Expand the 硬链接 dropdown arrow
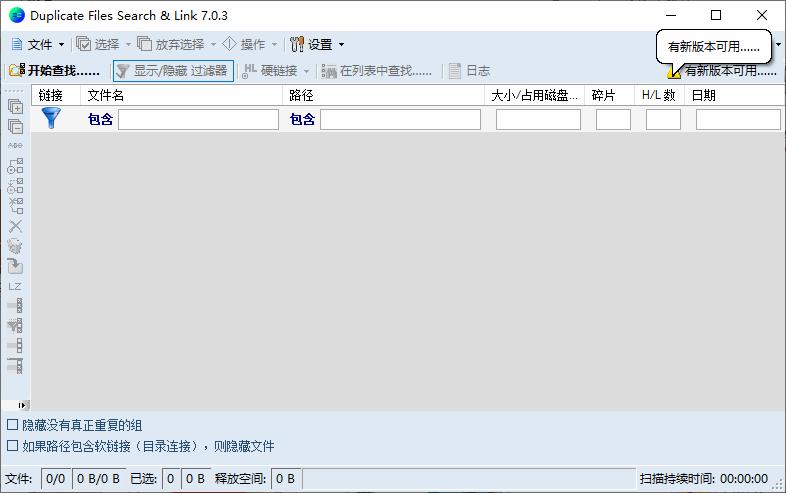 [x=306, y=71]
